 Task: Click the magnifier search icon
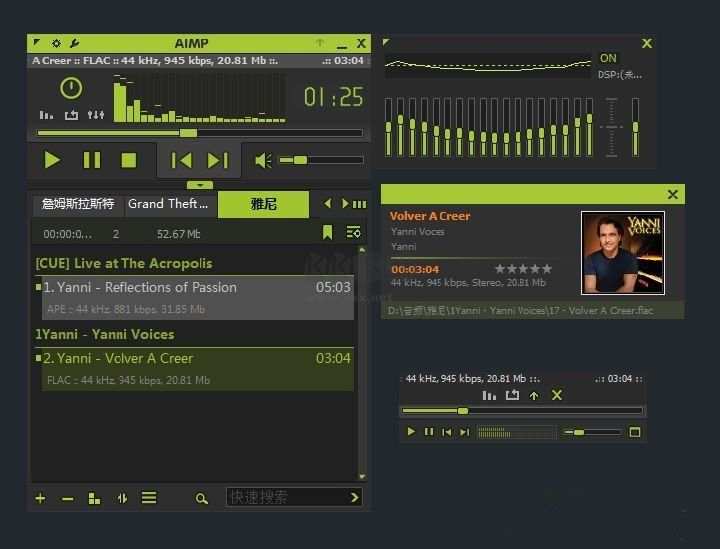[x=202, y=499]
